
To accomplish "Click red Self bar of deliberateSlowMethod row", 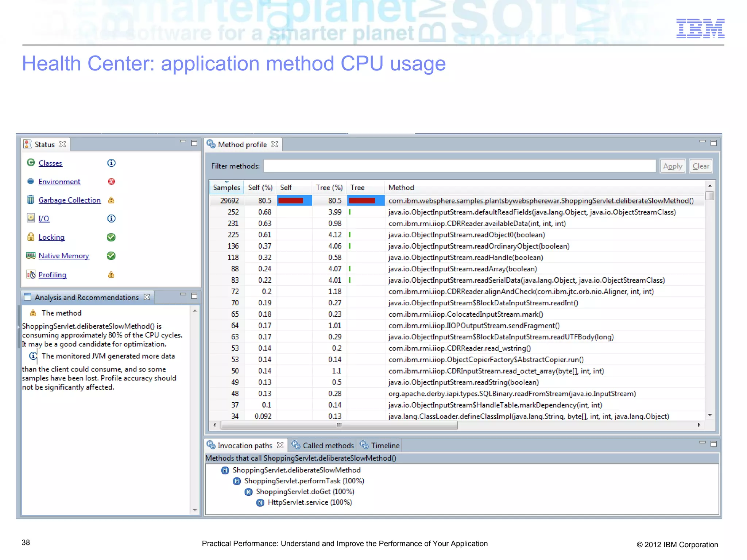I will click(291, 200).
